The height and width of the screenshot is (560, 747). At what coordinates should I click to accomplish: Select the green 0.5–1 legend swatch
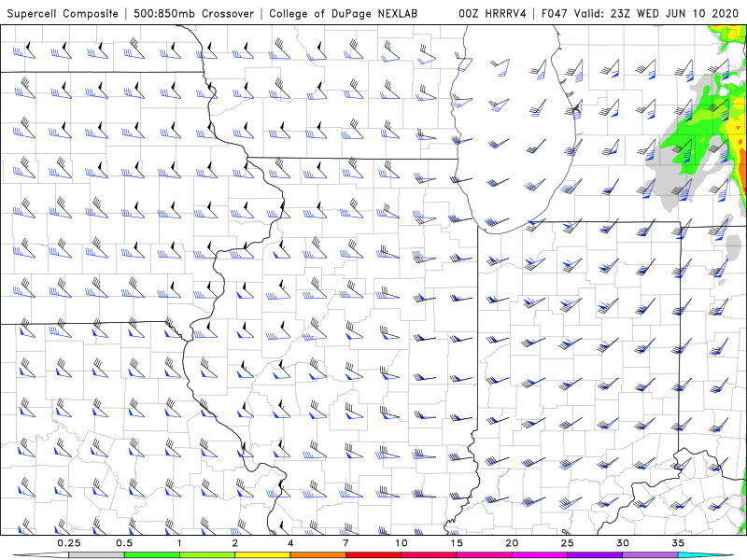point(151,555)
